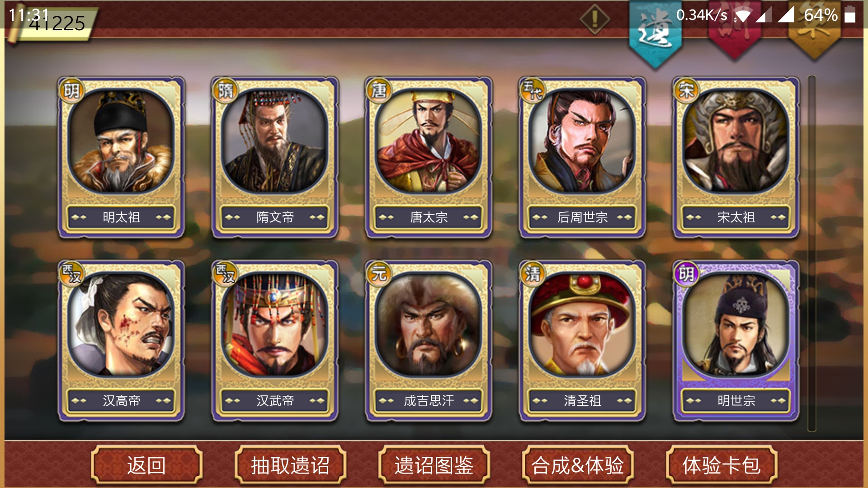The image size is (868, 488).
Task: Open the warning diamond alert icon
Action: tap(594, 19)
